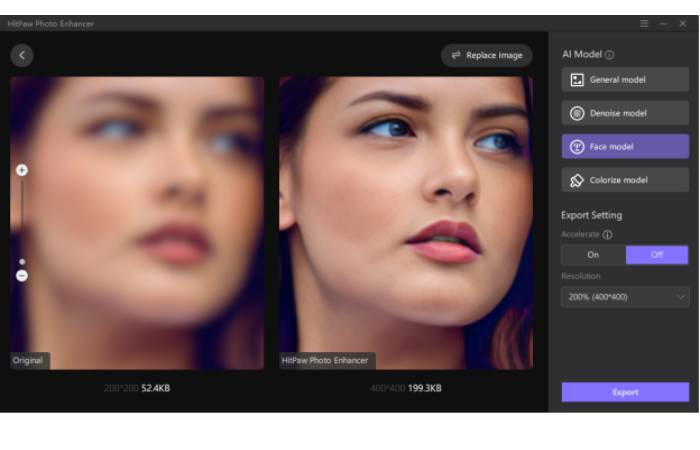The image size is (700, 450).
Task: Click the Resolution dropdown chevron arrow
Action: pos(680,297)
